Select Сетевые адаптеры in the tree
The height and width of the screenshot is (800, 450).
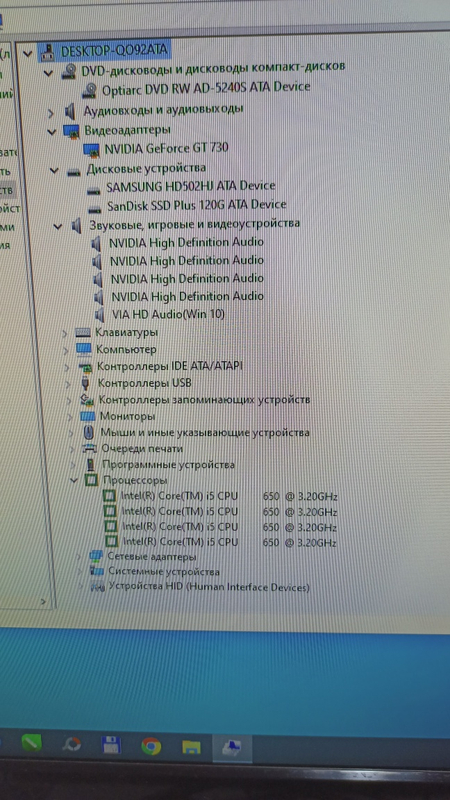(152, 557)
